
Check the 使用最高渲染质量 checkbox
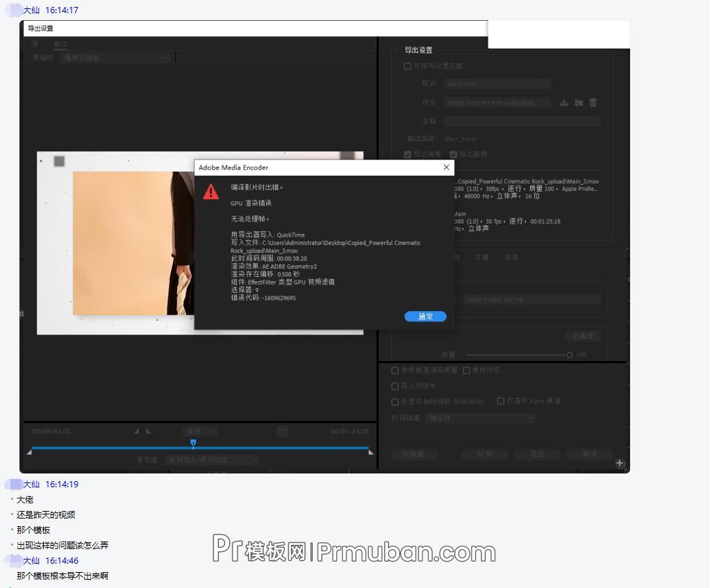(395, 370)
